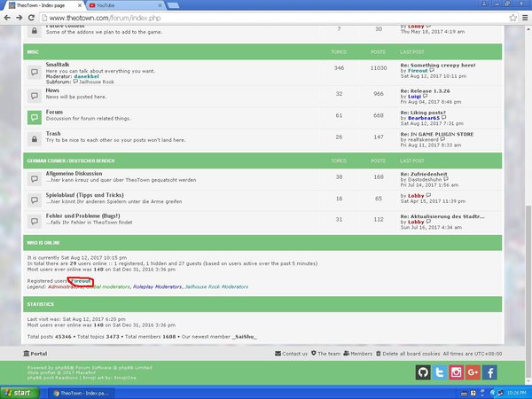Open last post Re: Zufriedenheit

click(424, 174)
